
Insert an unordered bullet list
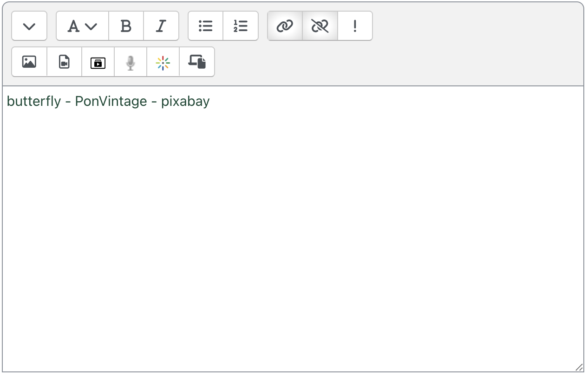(x=206, y=26)
